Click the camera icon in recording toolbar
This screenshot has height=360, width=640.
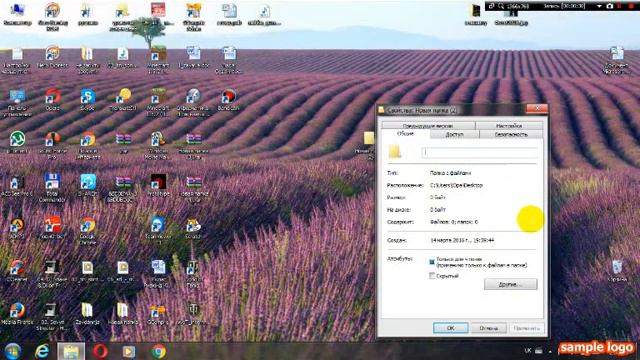pos(610,6)
